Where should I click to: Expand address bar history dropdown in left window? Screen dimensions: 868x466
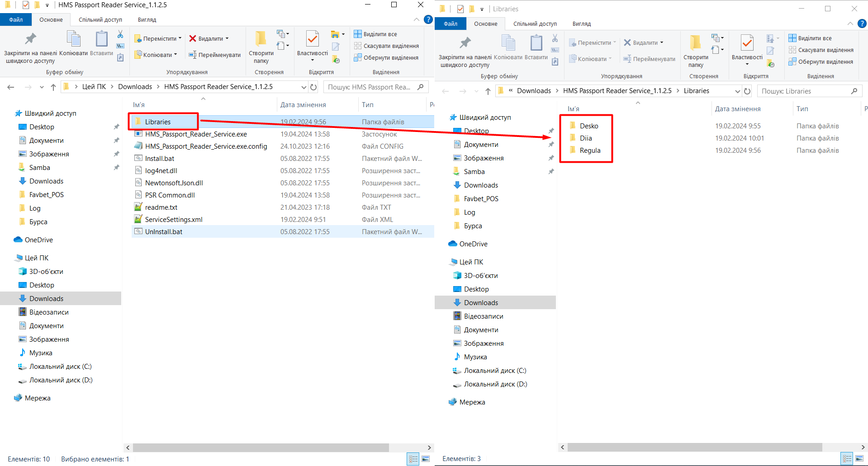point(304,87)
